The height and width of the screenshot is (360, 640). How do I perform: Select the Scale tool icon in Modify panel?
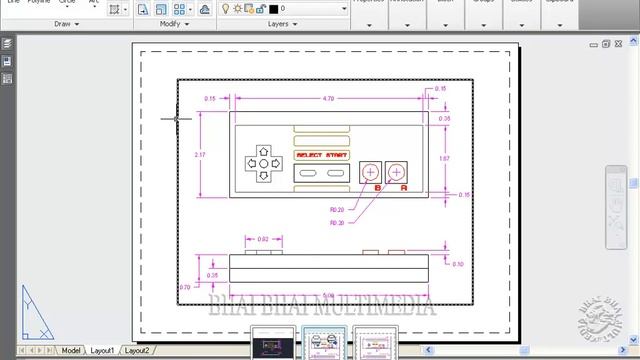click(161, 9)
